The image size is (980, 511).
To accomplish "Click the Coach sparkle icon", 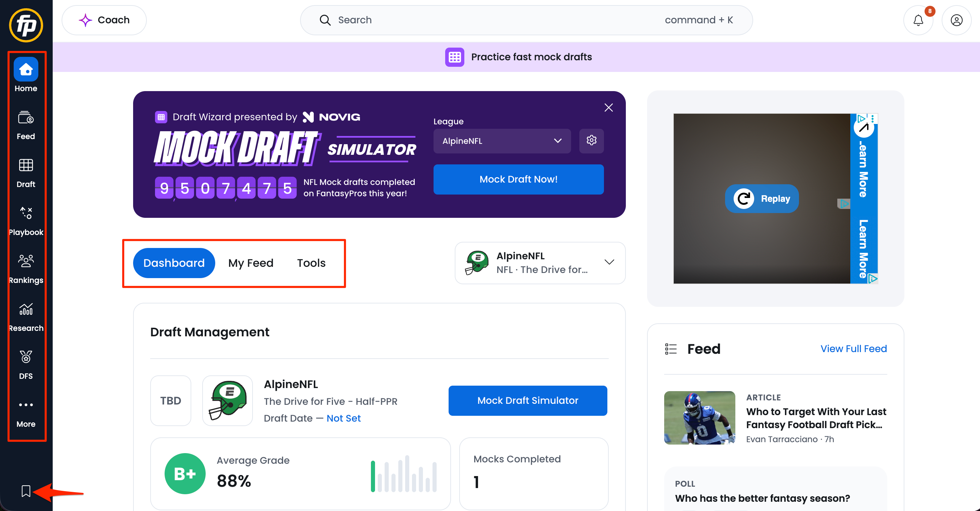I will pos(85,20).
